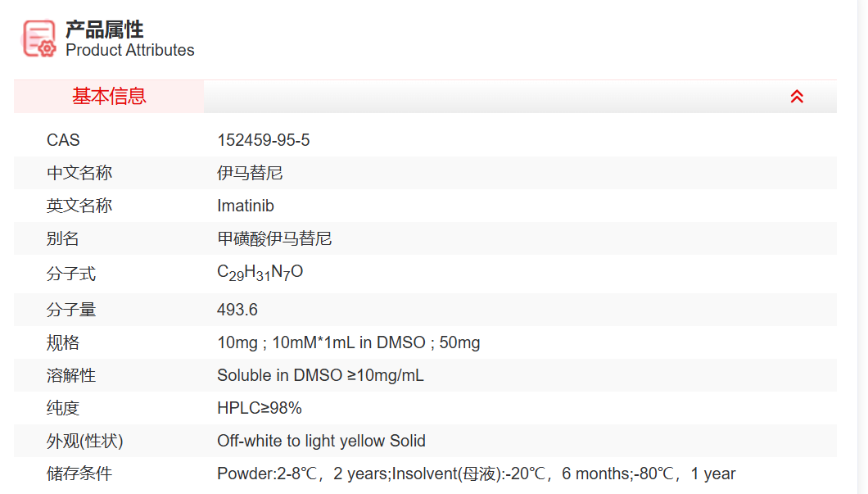Click the Off-white to light yellow Solid text
This screenshot has width=868, height=494.
321,441
